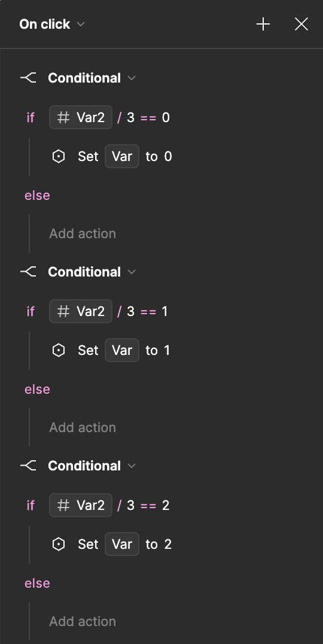
Task: Select the Var chip in Set Var to 2
Action: [x=122, y=544]
